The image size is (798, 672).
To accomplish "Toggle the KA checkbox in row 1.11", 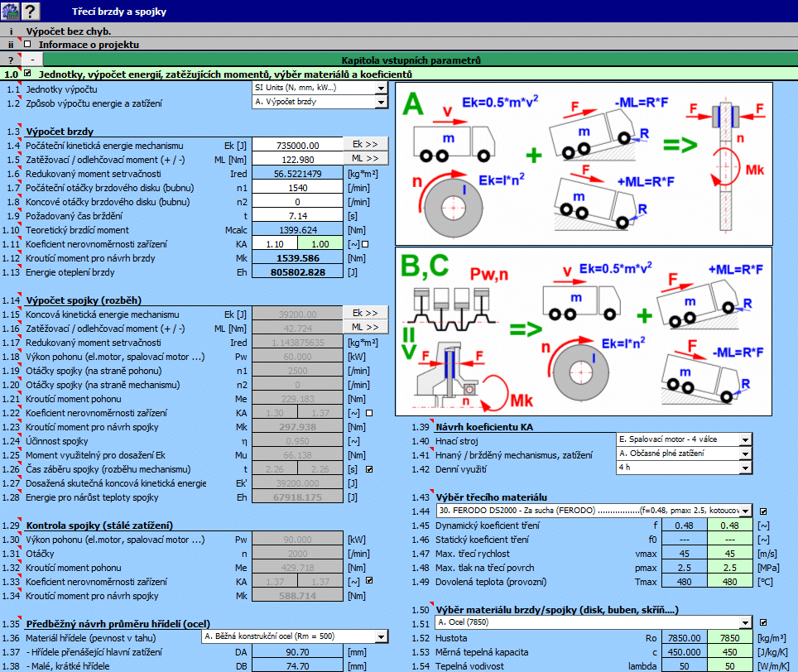I will coord(365,244).
